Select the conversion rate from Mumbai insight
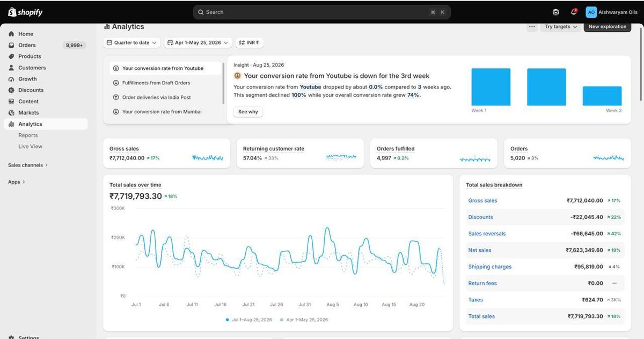This screenshot has height=339, width=644. point(167,112)
